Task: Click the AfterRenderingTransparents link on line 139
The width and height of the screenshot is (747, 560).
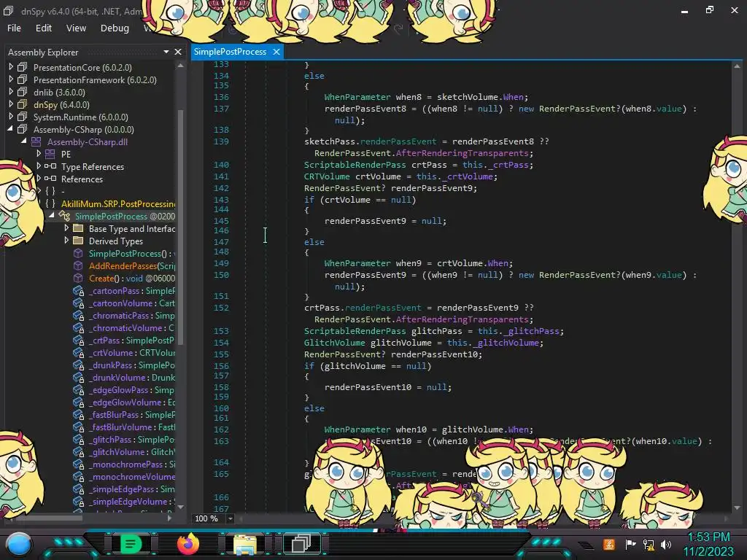Action: point(462,153)
